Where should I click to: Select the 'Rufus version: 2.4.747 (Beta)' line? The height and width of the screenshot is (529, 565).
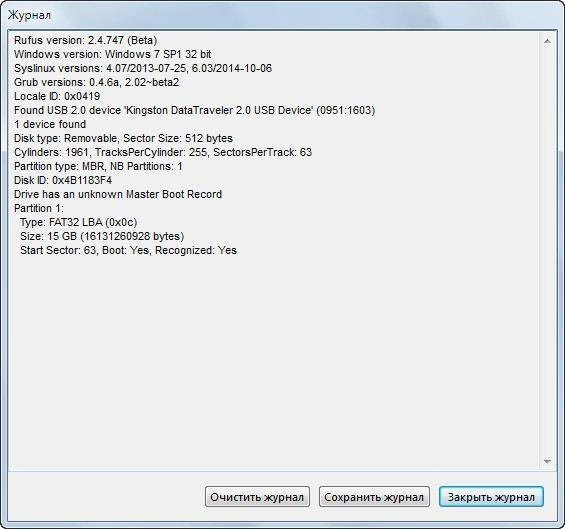pos(85,40)
